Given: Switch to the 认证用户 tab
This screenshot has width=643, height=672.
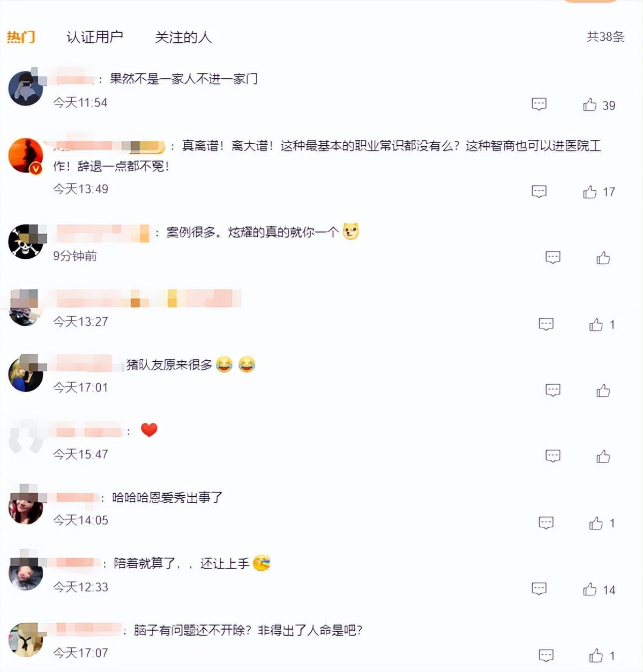Looking at the screenshot, I should pos(95,37).
